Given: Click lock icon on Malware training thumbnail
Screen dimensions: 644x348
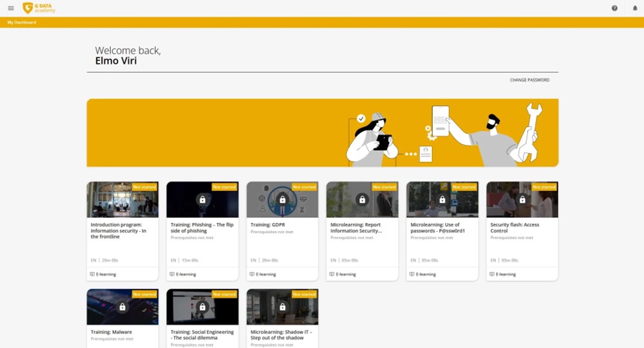Looking at the screenshot, I should pyautogui.click(x=122, y=307).
